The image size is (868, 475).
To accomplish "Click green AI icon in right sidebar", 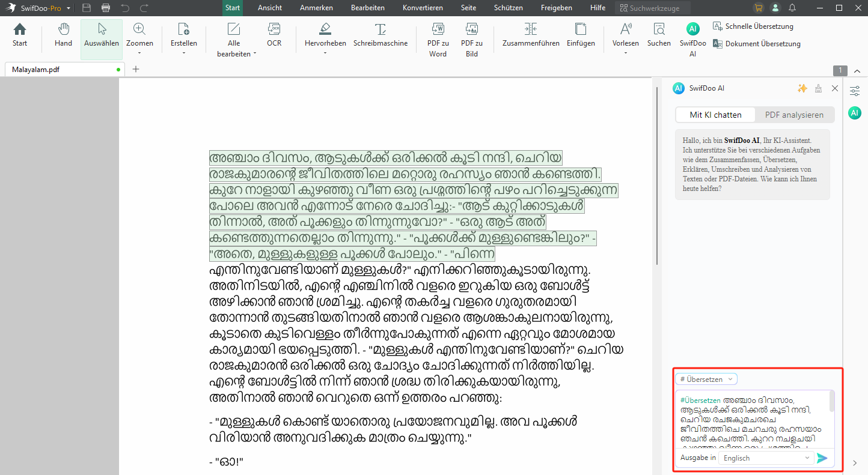I will [855, 113].
